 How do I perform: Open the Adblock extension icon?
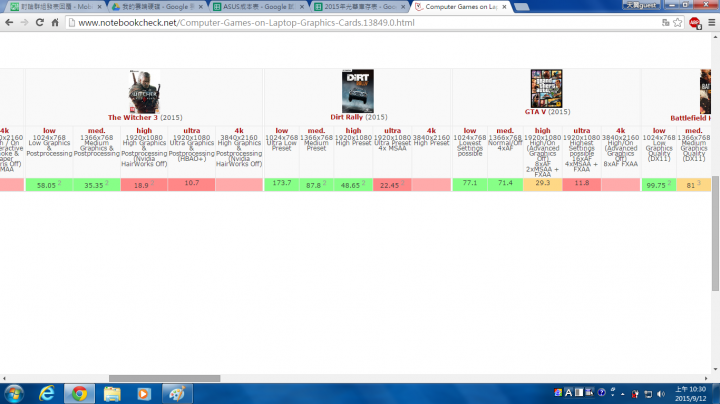click(695, 22)
